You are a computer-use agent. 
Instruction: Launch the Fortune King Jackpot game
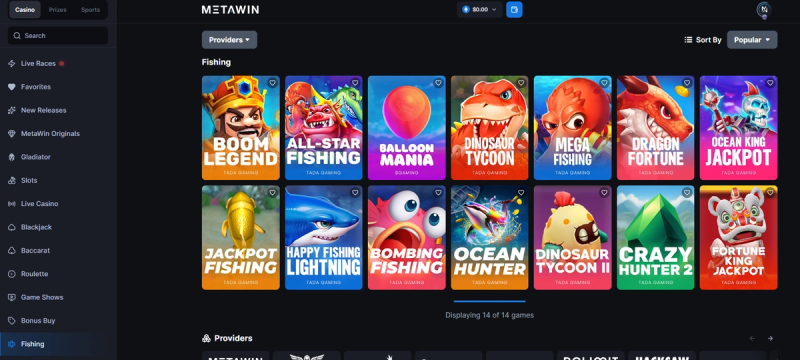738,238
